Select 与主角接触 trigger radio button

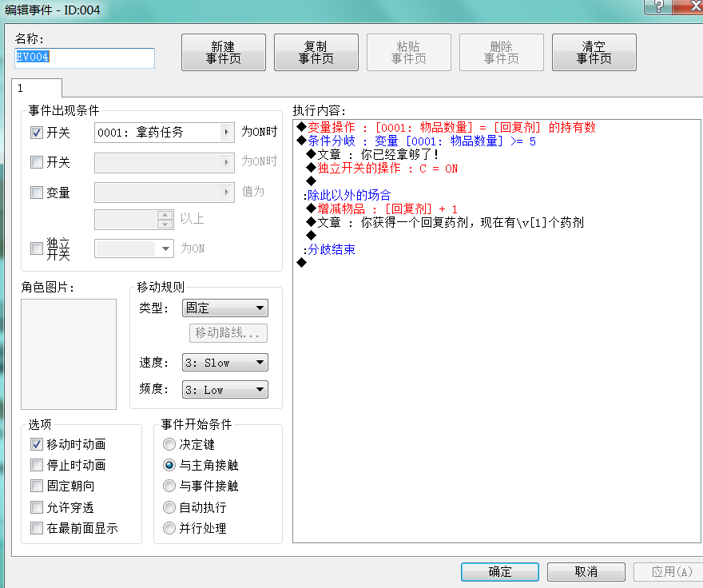click(169, 465)
